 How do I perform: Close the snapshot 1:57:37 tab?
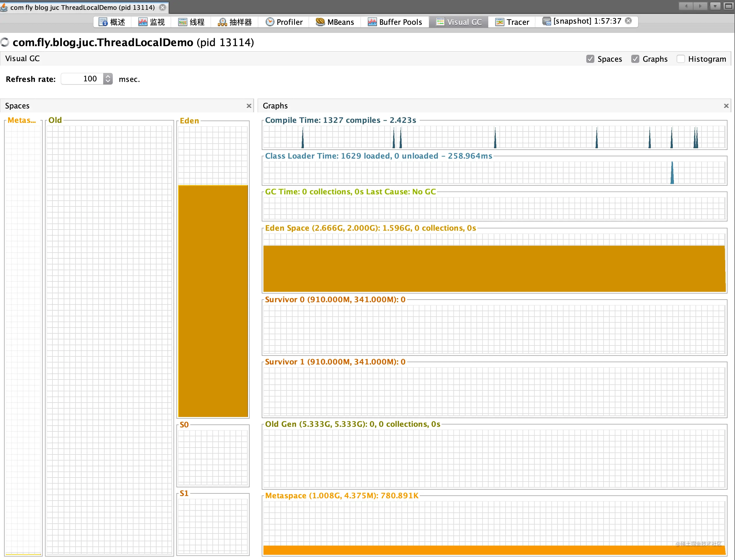(628, 21)
